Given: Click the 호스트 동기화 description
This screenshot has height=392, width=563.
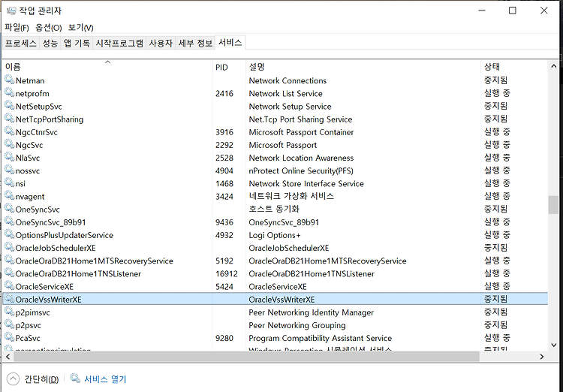Looking at the screenshot, I should tap(274, 209).
